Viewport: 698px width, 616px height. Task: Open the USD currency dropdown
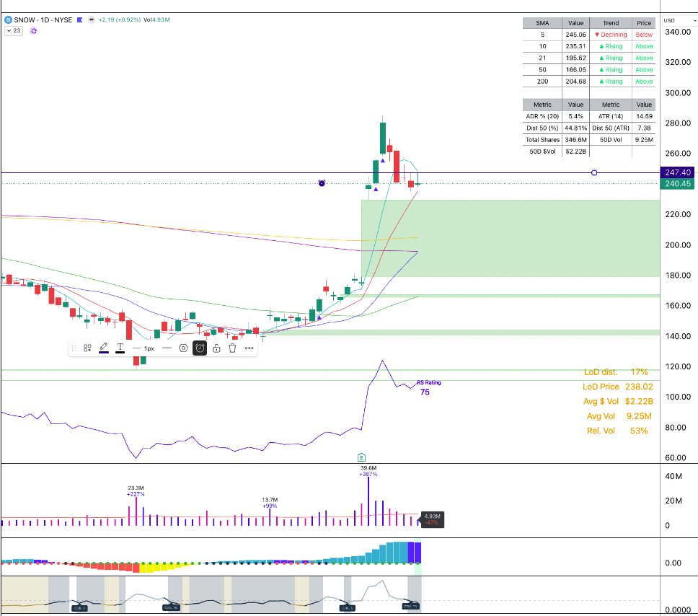679,20
